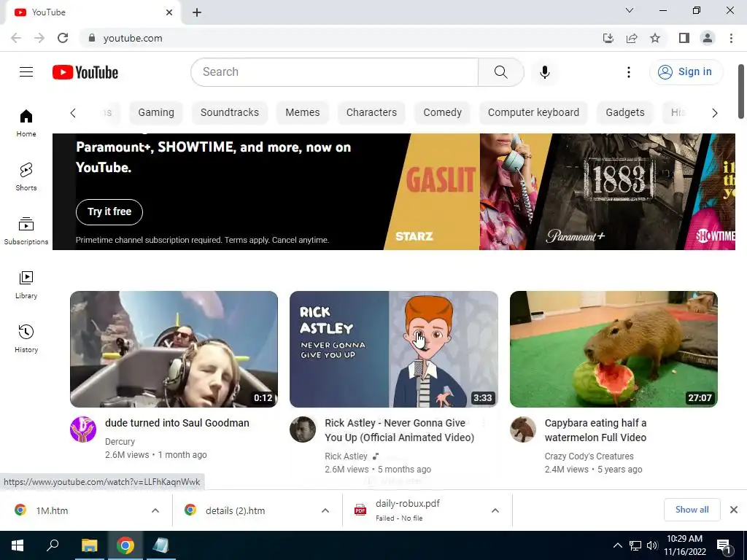Open Rick Astley animated video thumbnail
The image size is (747, 560).
(x=393, y=349)
